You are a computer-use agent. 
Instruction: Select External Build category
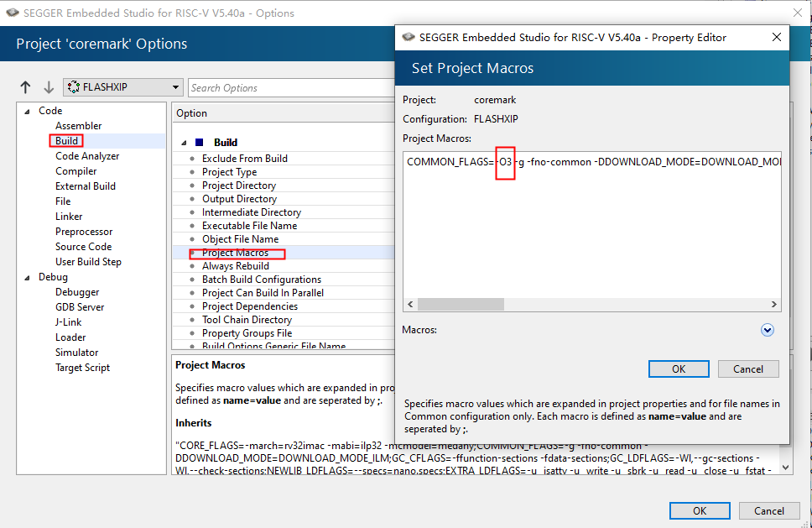click(x=86, y=186)
